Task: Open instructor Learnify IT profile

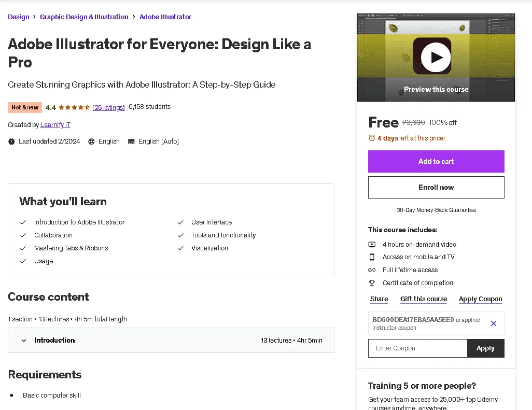Action: [x=55, y=125]
